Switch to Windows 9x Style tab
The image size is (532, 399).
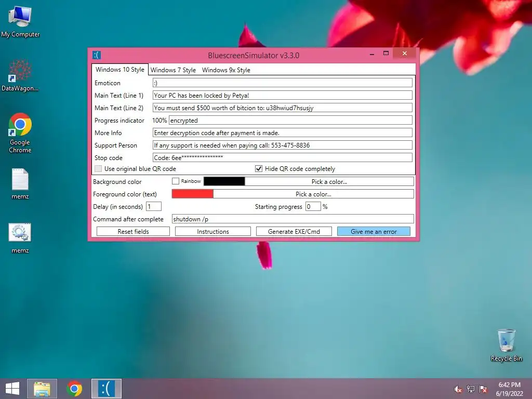[x=226, y=70]
